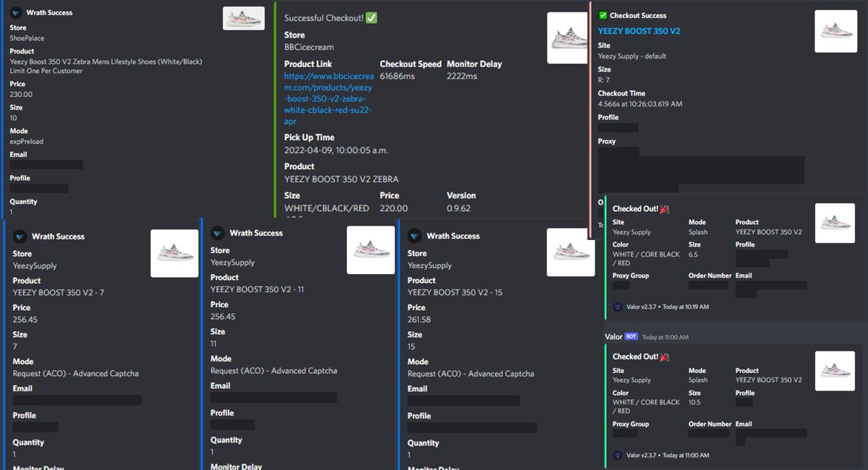Viewport: 868px width, 470px height.
Task: Click the green checkmark emoji after Successful Checkout!
Action: 372,17
